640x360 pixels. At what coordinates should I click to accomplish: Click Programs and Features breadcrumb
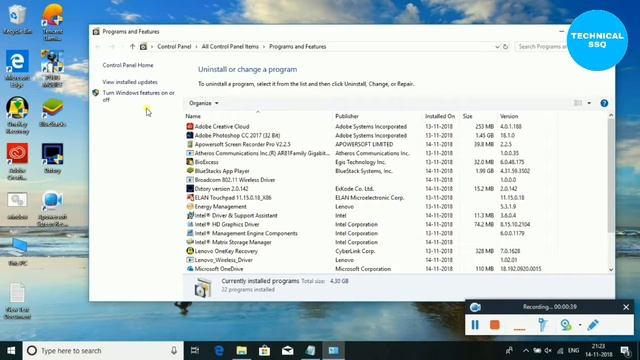click(x=298, y=47)
